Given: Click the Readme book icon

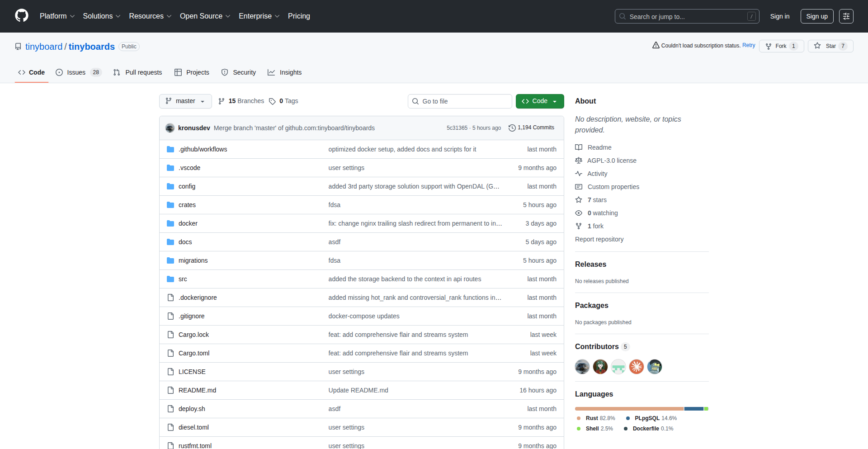Looking at the screenshot, I should (579, 147).
